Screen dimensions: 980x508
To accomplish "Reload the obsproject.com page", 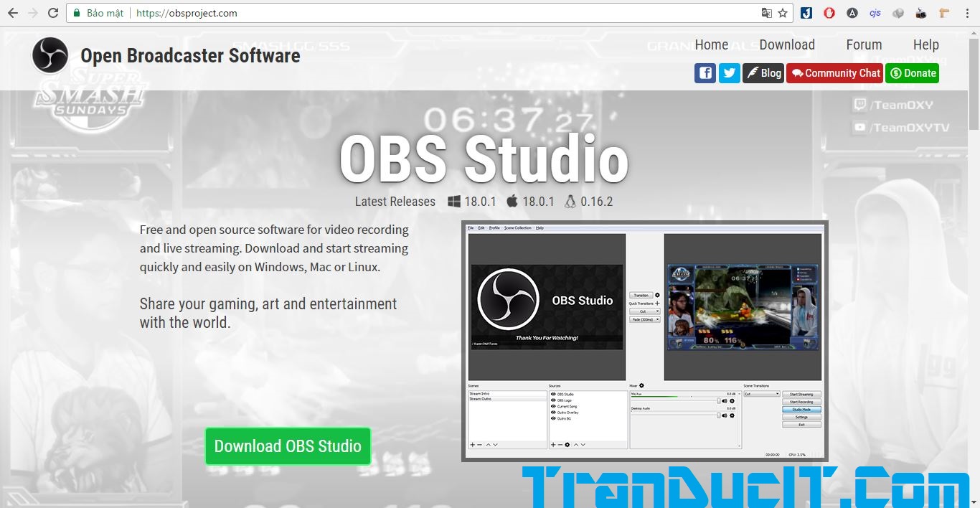I will pyautogui.click(x=53, y=13).
